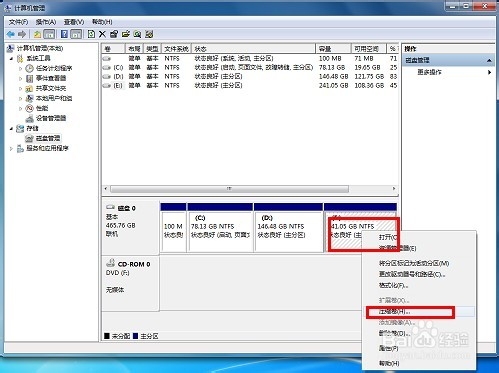
Task: Select the (C:) volume row in list
Action: 250,68
